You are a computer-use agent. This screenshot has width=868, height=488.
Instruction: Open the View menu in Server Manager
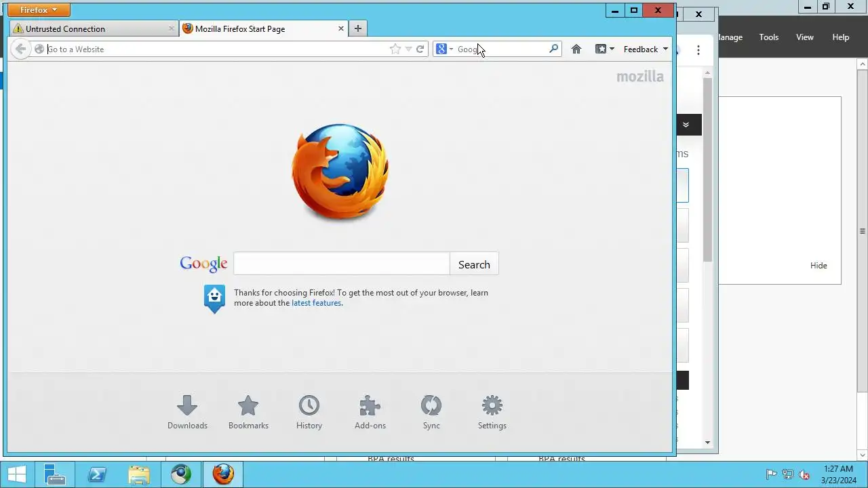(805, 37)
